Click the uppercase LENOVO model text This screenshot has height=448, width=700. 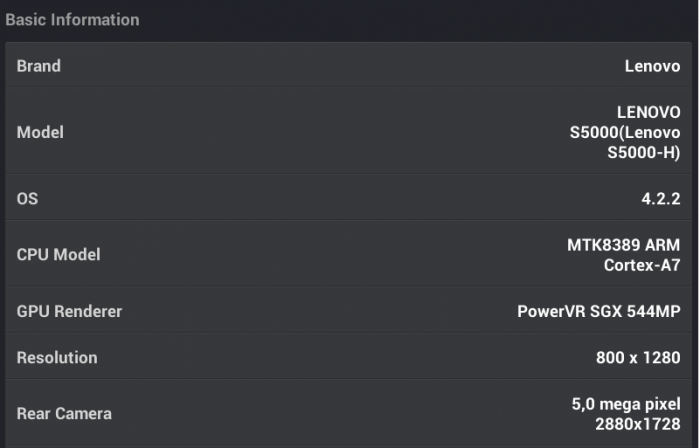point(648,112)
